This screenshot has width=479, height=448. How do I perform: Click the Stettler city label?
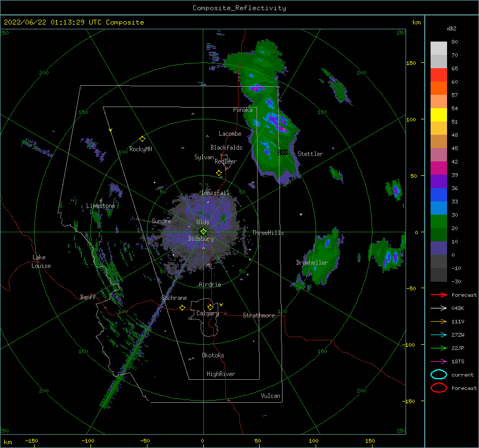point(310,154)
